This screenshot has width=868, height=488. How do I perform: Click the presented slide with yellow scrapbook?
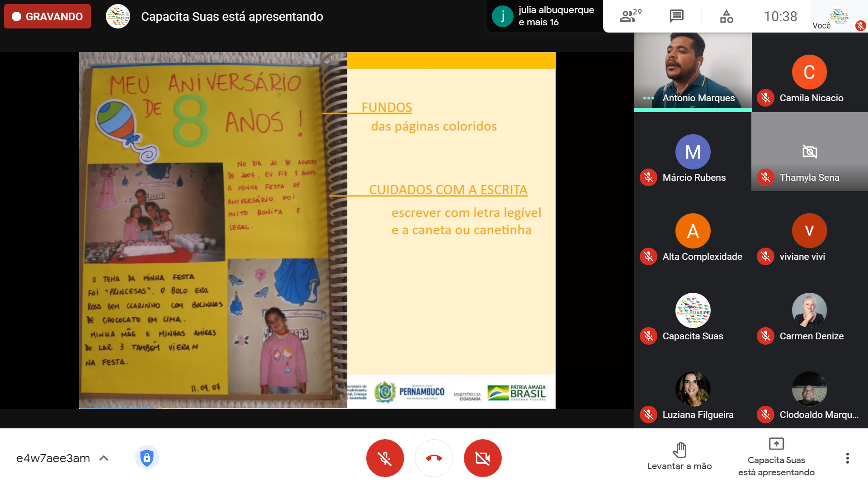[x=317, y=230]
